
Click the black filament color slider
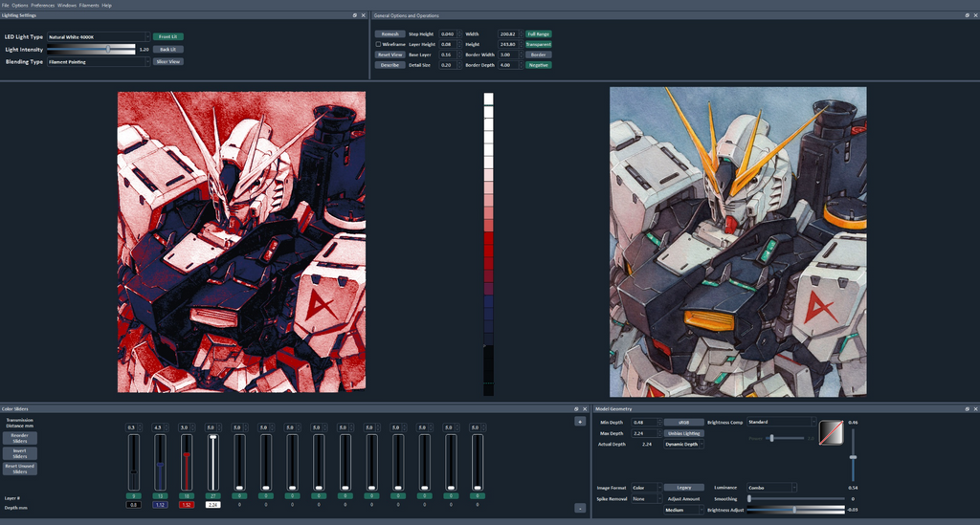[134, 463]
